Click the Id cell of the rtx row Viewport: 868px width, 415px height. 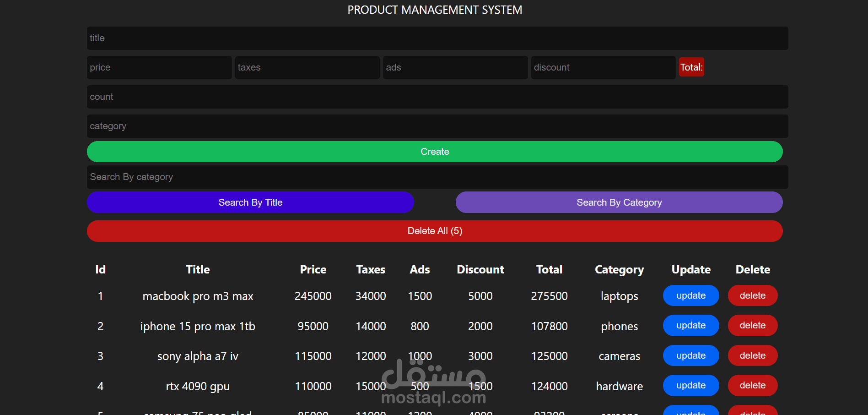[x=100, y=386]
